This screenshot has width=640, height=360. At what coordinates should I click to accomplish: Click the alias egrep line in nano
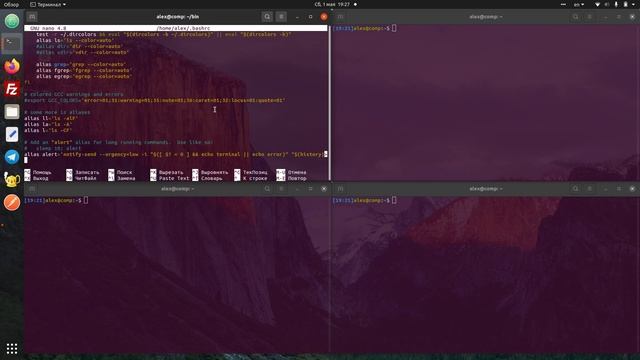pyautogui.click(x=84, y=76)
